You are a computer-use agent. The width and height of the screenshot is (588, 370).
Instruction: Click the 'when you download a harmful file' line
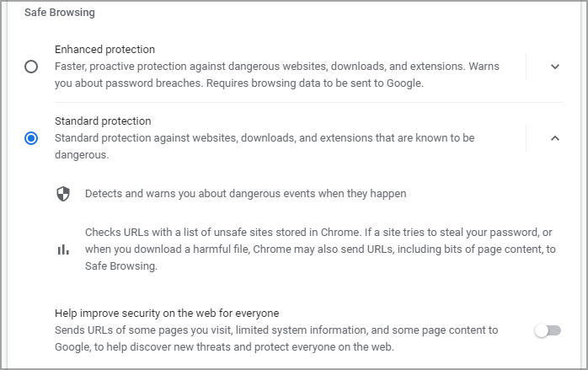pyautogui.click(x=320, y=249)
